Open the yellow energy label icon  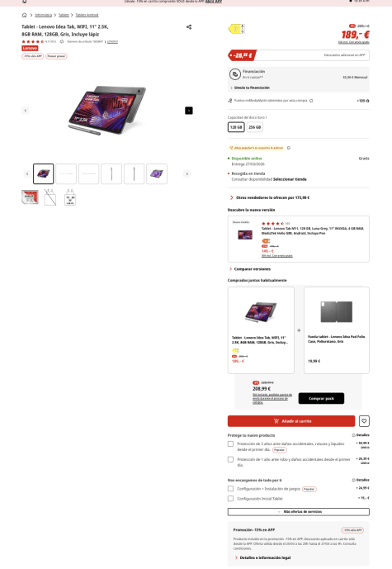click(x=236, y=29)
